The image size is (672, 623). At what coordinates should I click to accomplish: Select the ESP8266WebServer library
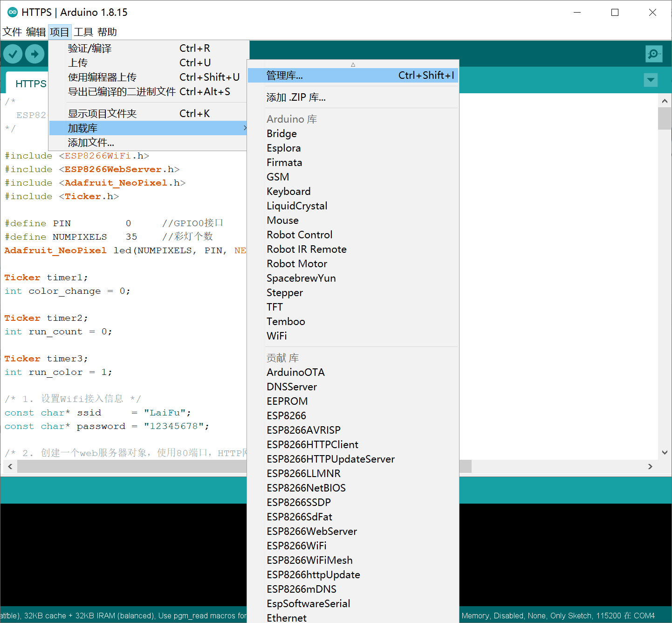point(311,531)
